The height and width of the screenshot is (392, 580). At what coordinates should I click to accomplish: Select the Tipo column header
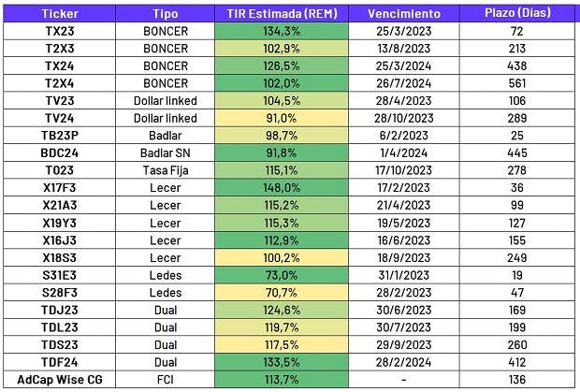[171, 14]
